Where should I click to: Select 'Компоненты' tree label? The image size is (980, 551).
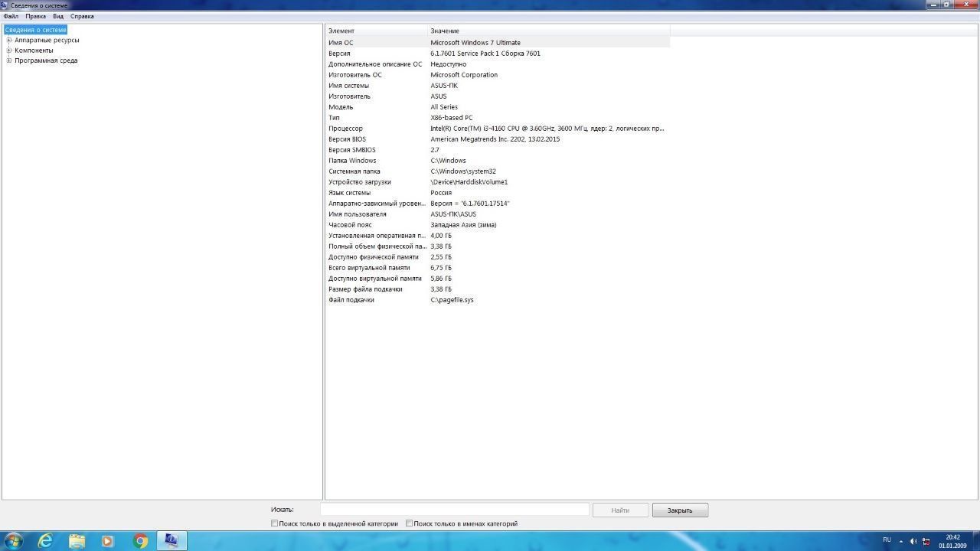point(34,51)
